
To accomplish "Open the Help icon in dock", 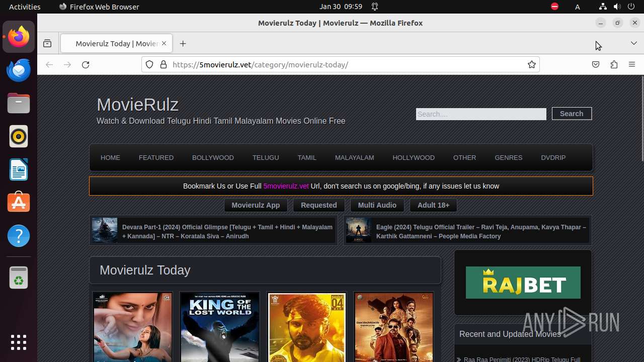I will pos(19,236).
